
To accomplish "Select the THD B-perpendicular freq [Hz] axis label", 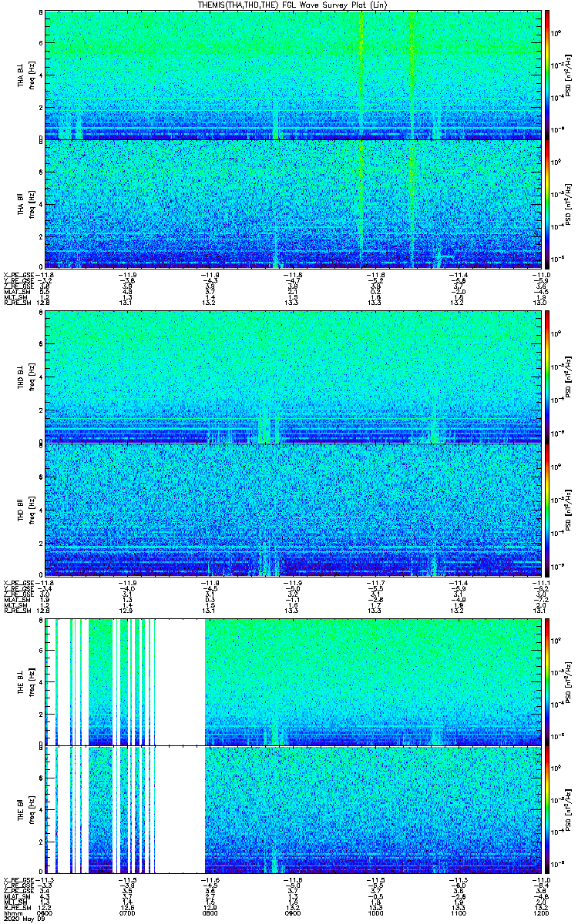I will [x=33, y=377].
